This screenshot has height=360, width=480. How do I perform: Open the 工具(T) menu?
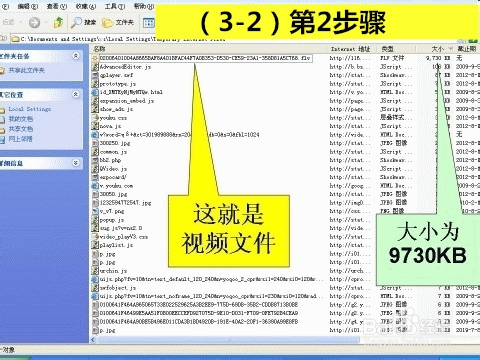tap(115, 6)
